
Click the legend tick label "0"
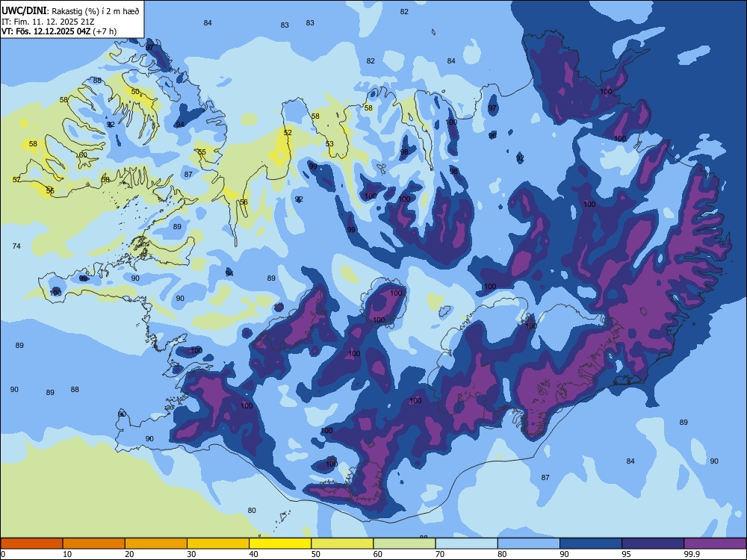click(x=3, y=554)
